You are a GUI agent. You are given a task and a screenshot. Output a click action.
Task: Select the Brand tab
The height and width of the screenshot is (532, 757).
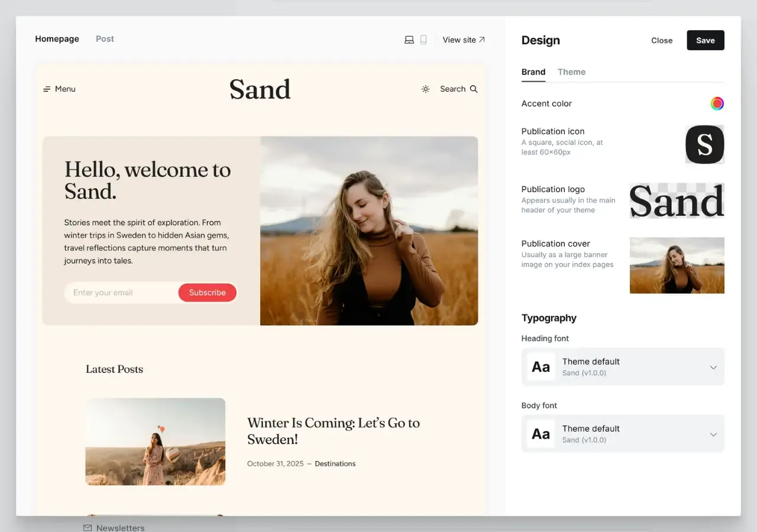click(533, 72)
